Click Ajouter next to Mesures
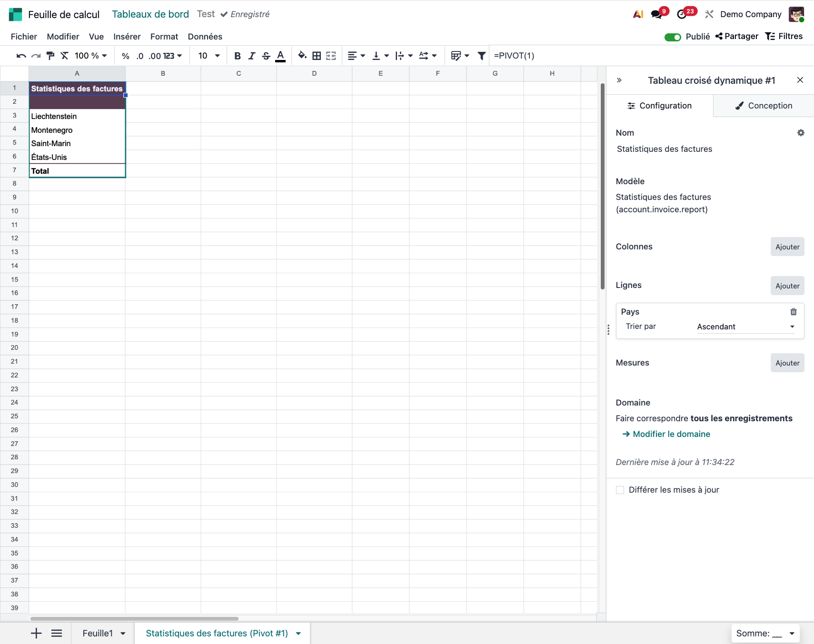The width and height of the screenshot is (814, 644). [787, 363]
